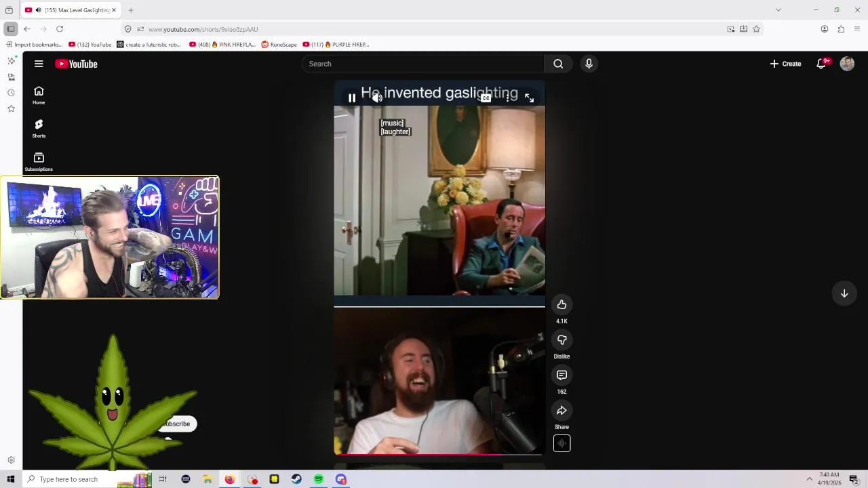Open Firefox account icon

click(x=825, y=29)
